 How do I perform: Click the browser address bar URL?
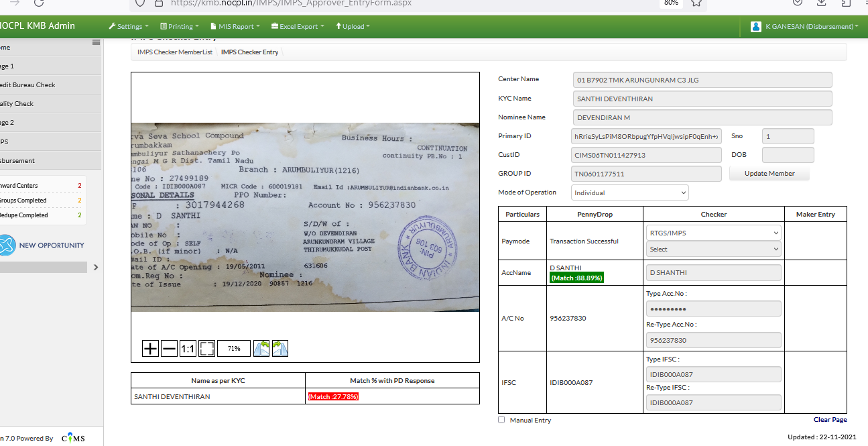[x=292, y=3]
